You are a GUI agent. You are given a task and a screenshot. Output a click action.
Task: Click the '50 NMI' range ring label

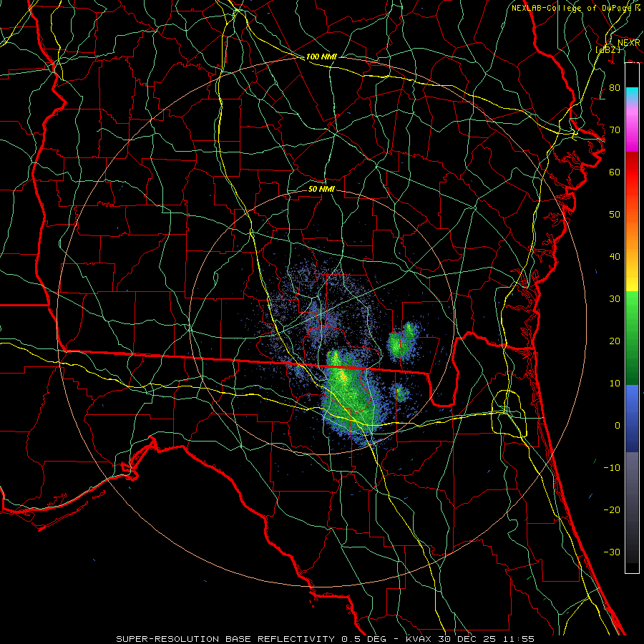click(321, 190)
